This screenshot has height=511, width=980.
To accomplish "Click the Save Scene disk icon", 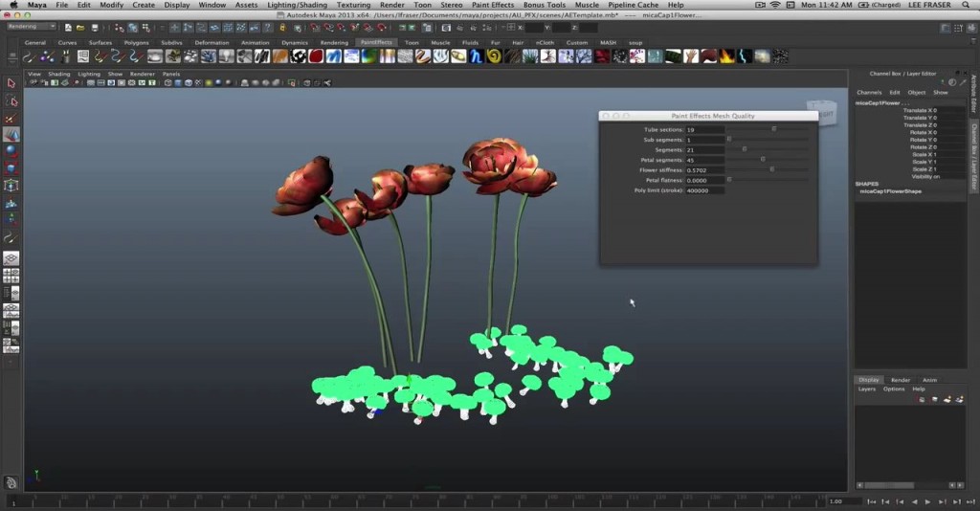I will (95, 28).
